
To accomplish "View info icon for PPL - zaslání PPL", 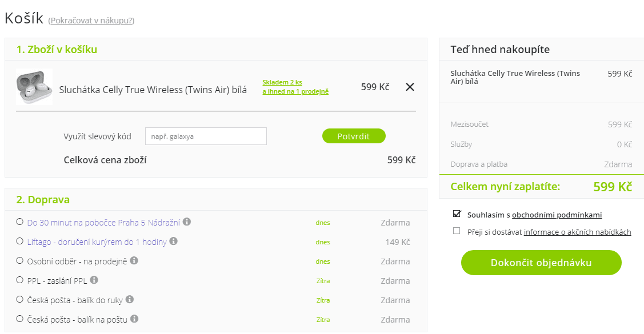I will (x=94, y=280).
